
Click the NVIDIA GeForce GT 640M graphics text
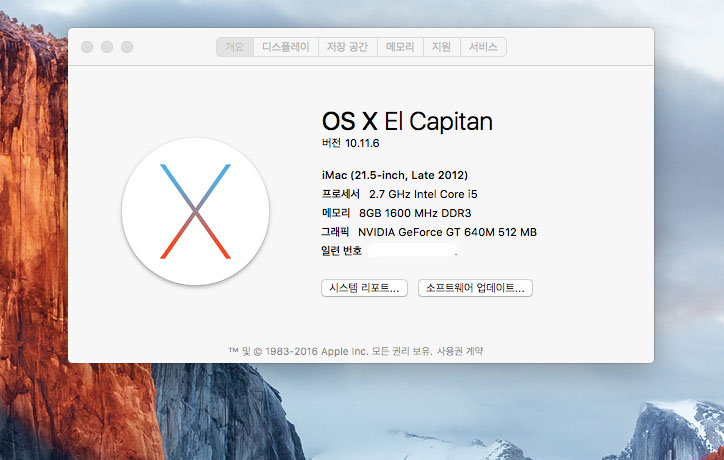(x=447, y=232)
